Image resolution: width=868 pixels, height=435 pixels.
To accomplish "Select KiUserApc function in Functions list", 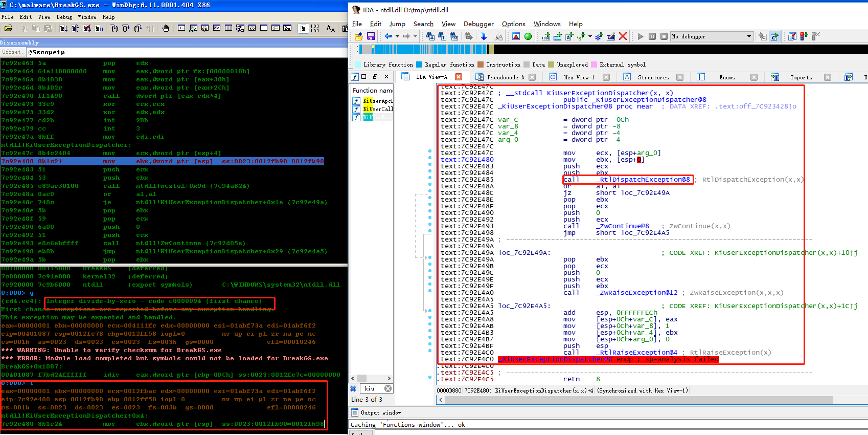I will tap(378, 101).
